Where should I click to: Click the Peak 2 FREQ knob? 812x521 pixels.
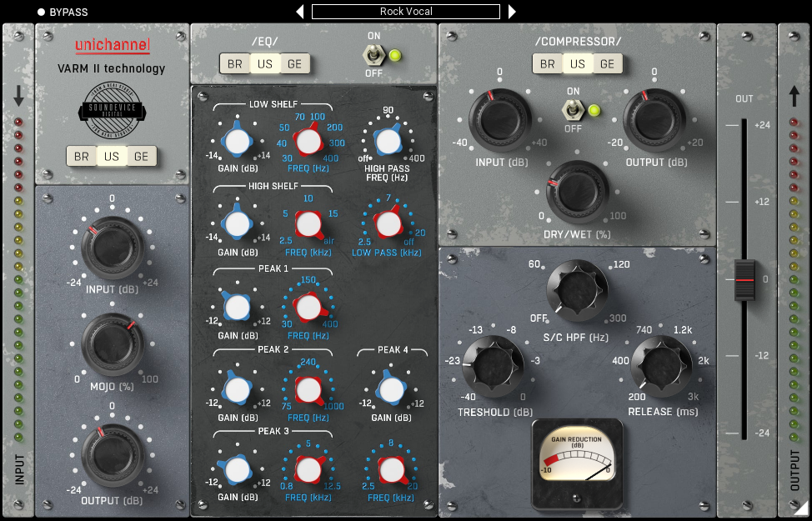coord(308,390)
